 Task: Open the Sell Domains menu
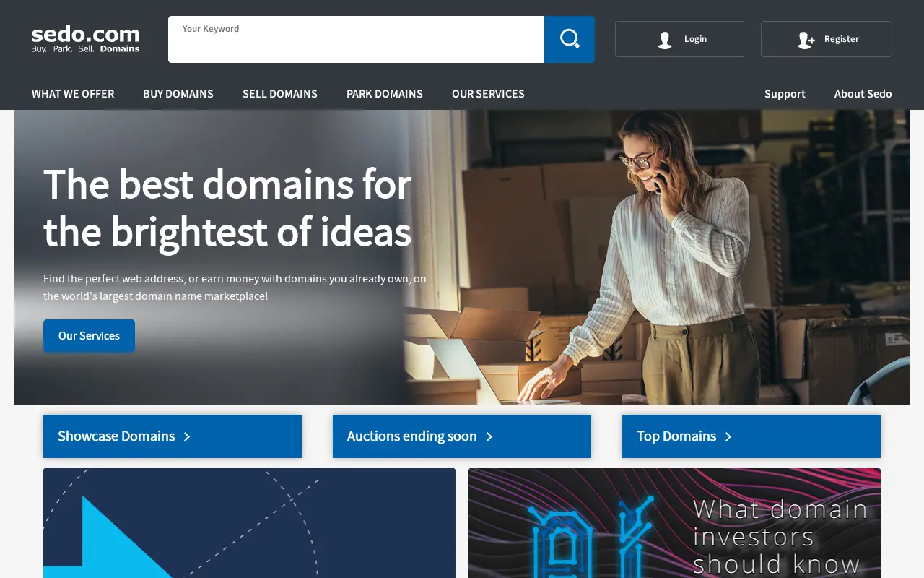pos(280,94)
